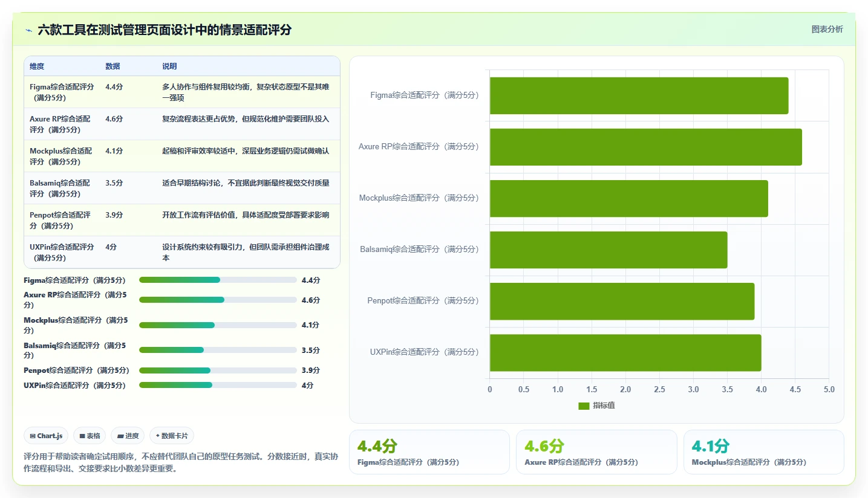868x498 pixels.
Task: Click the 5.0 tick on the x-axis
Action: [829, 390]
